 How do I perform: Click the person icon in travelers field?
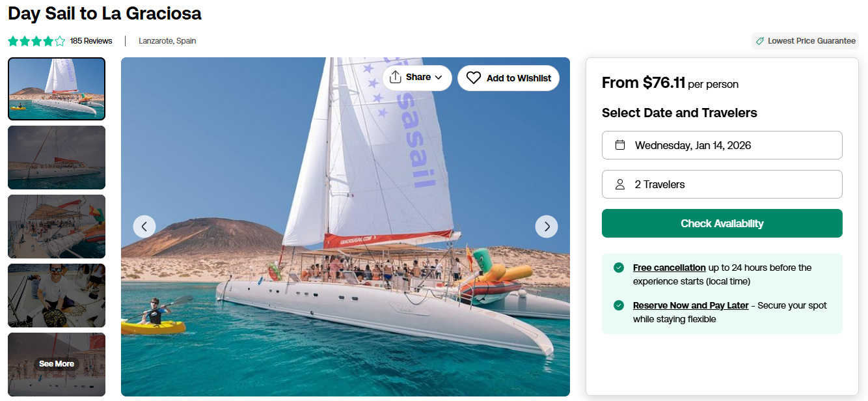click(620, 184)
